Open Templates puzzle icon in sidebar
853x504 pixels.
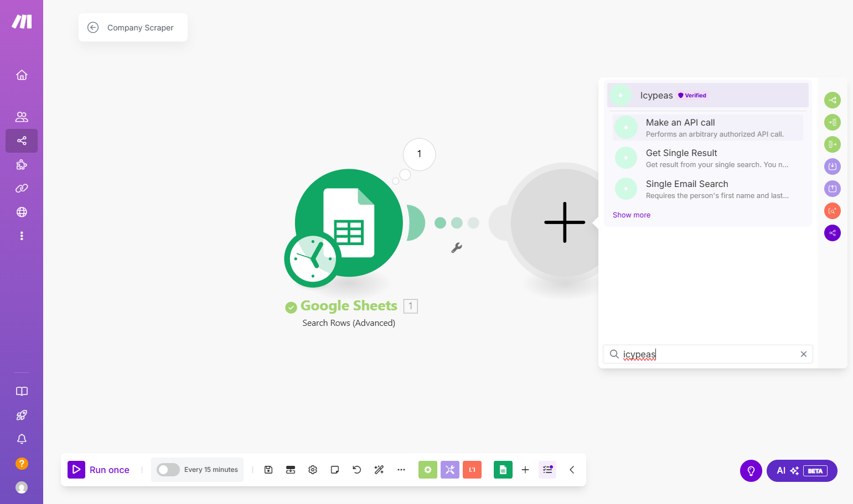point(22,164)
